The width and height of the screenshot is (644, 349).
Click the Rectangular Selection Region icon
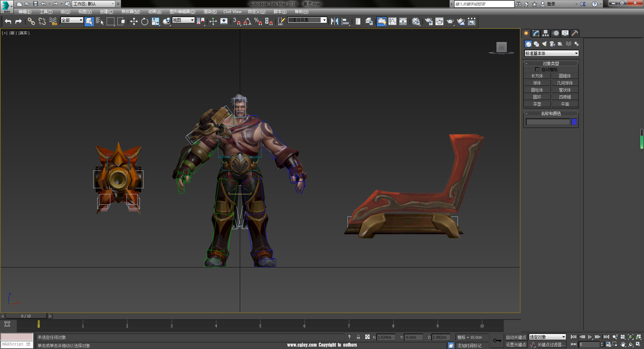tap(110, 21)
